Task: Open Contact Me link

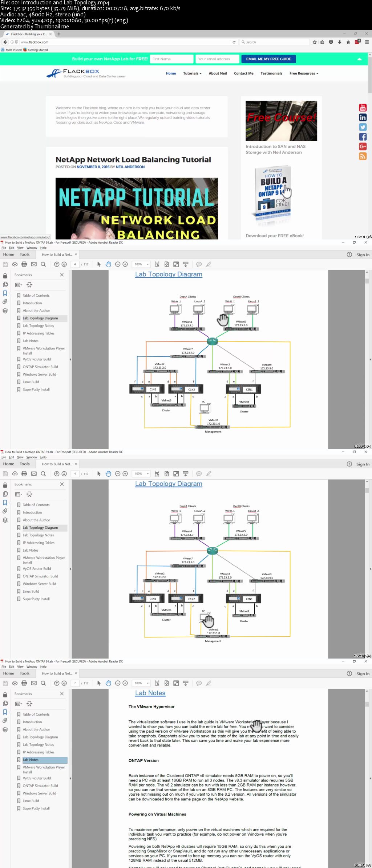Action: 243,73
